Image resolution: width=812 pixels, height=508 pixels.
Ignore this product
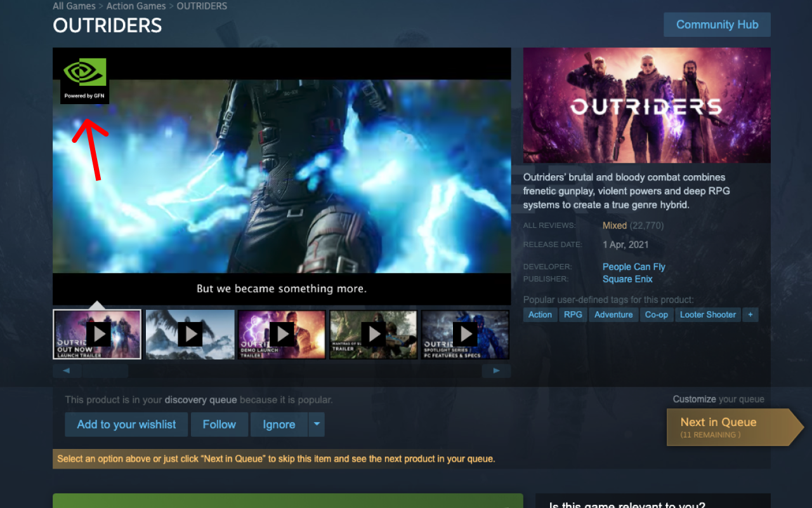coord(279,424)
